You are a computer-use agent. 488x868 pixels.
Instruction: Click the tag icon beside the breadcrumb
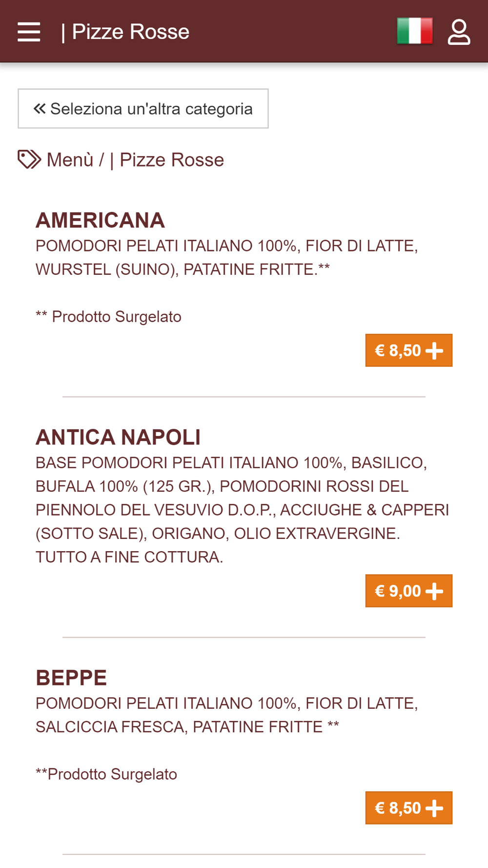[x=29, y=160]
